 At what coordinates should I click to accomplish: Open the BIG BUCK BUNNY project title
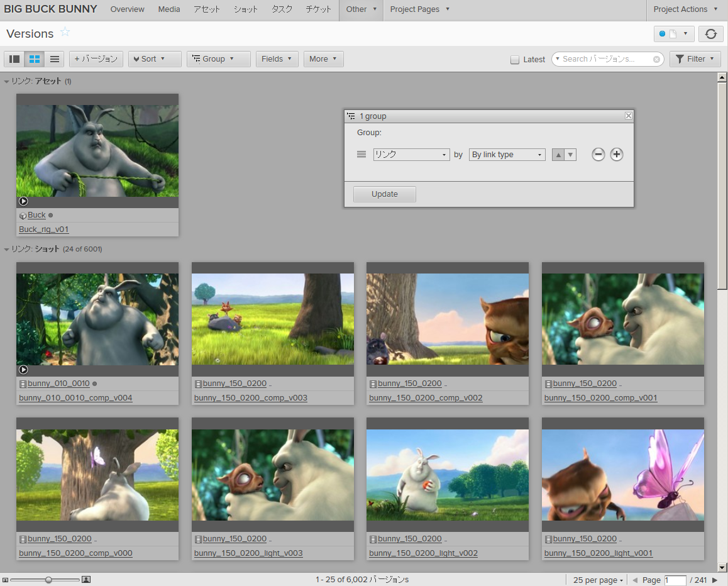click(x=50, y=9)
